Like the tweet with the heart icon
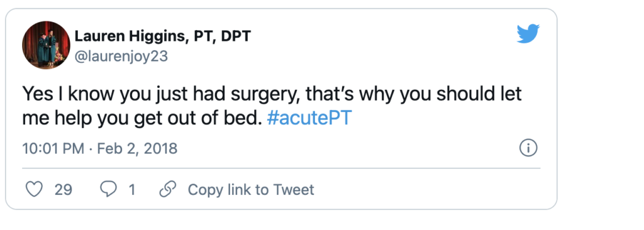Screen dimensions: 644x230 point(35,189)
